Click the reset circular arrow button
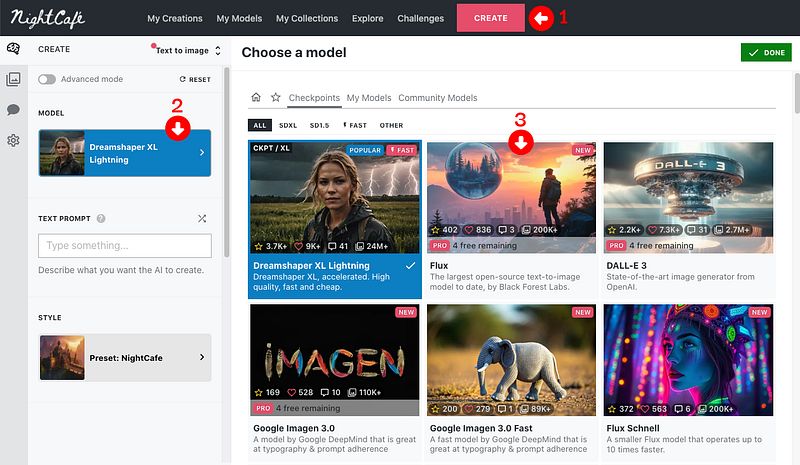 195,79
